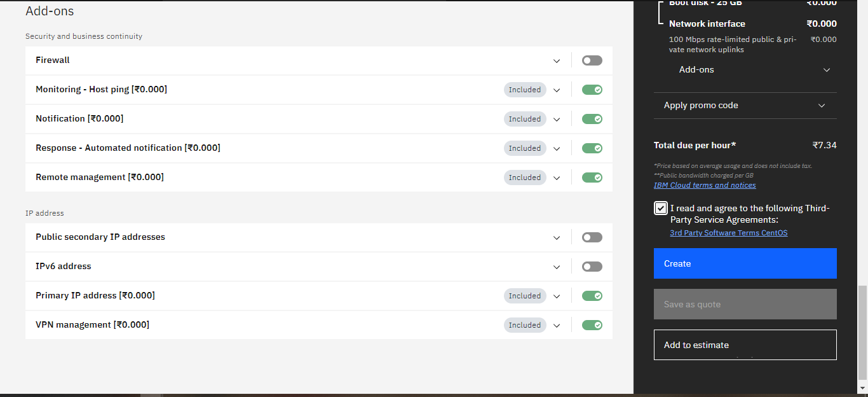Turn on IPv6 address toggle
868x397 pixels.
(592, 267)
